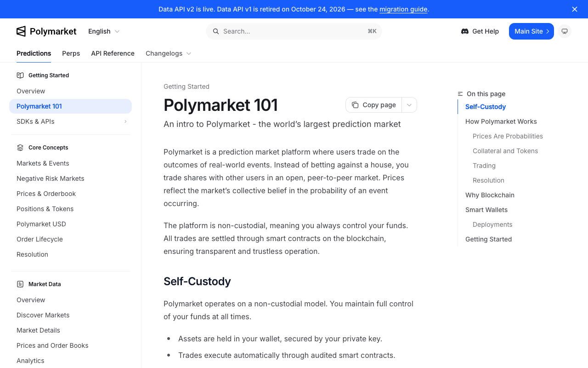Click the Getting Started breadcrumb text
The width and height of the screenshot is (588, 368).
coord(187,86)
